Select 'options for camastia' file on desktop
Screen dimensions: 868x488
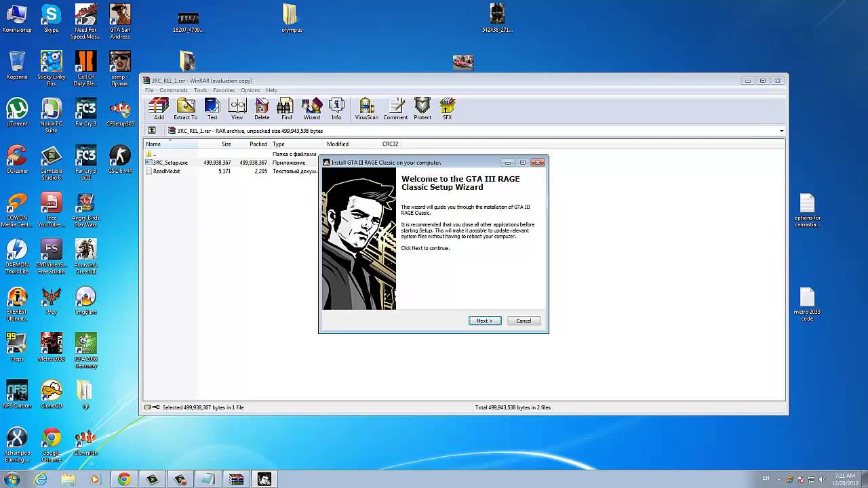coord(807,210)
